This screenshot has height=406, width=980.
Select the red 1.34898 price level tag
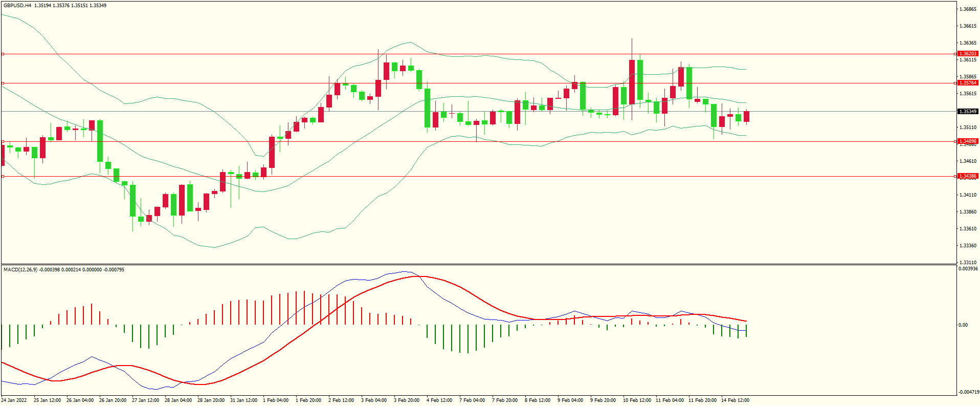[x=967, y=141]
